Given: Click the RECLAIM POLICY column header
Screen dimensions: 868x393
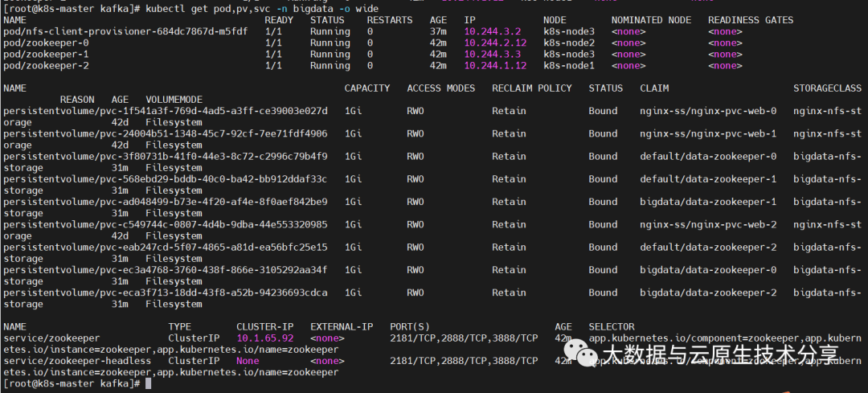Looking at the screenshot, I should pyautogui.click(x=532, y=88).
